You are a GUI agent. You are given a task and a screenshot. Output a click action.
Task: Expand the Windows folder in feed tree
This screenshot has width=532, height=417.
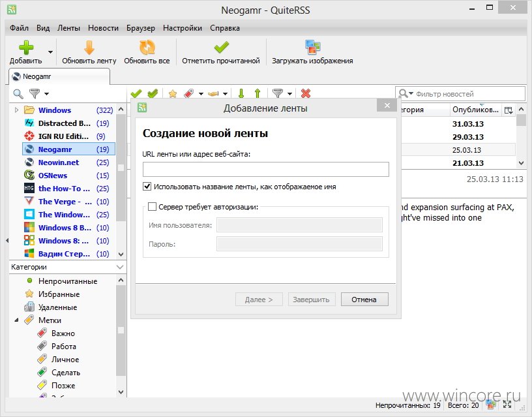(x=17, y=110)
